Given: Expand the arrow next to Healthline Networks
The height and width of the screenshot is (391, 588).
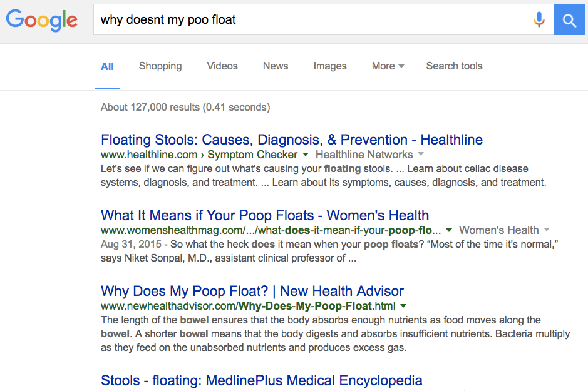Looking at the screenshot, I should pos(421,155).
